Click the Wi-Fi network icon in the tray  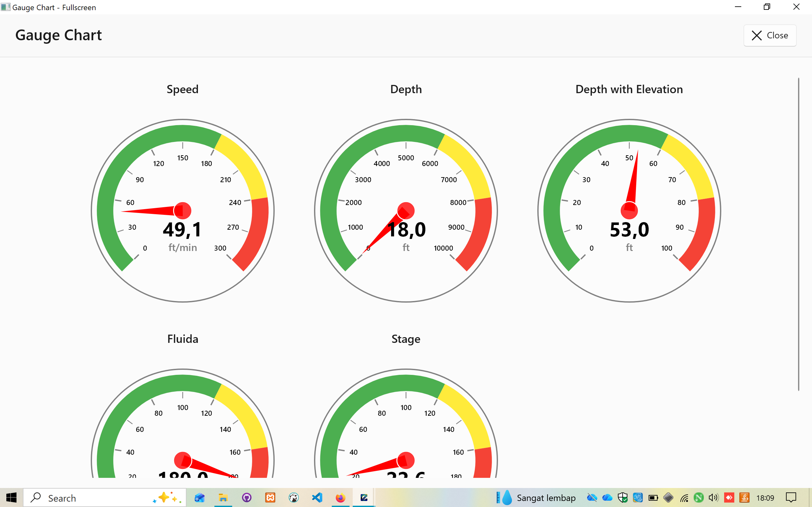pos(684,497)
